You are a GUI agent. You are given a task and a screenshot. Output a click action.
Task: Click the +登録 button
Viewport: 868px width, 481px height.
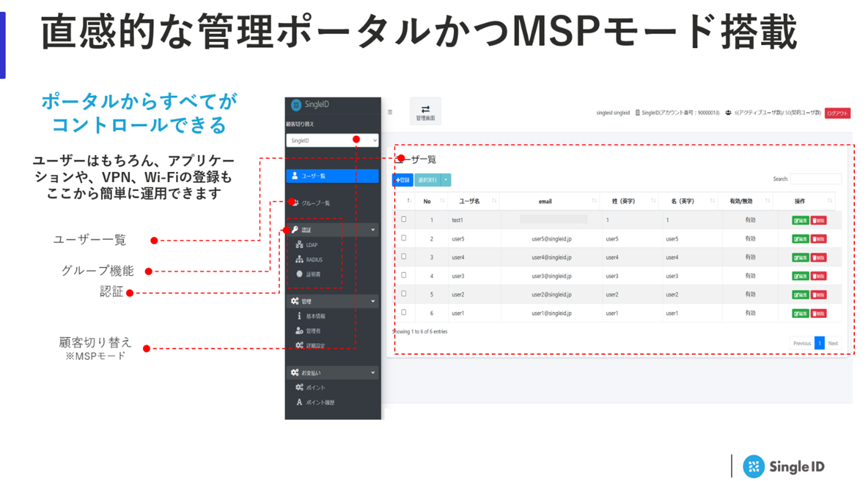(x=402, y=180)
